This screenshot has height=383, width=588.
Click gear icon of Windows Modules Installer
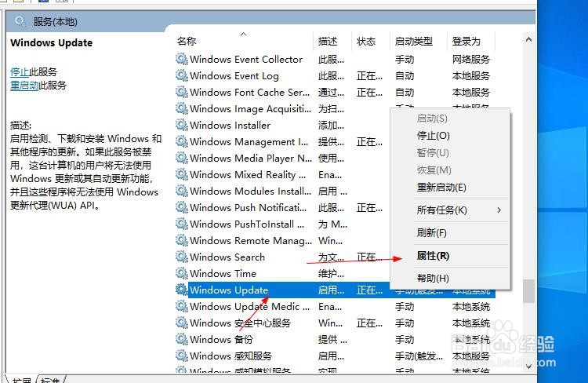click(182, 191)
